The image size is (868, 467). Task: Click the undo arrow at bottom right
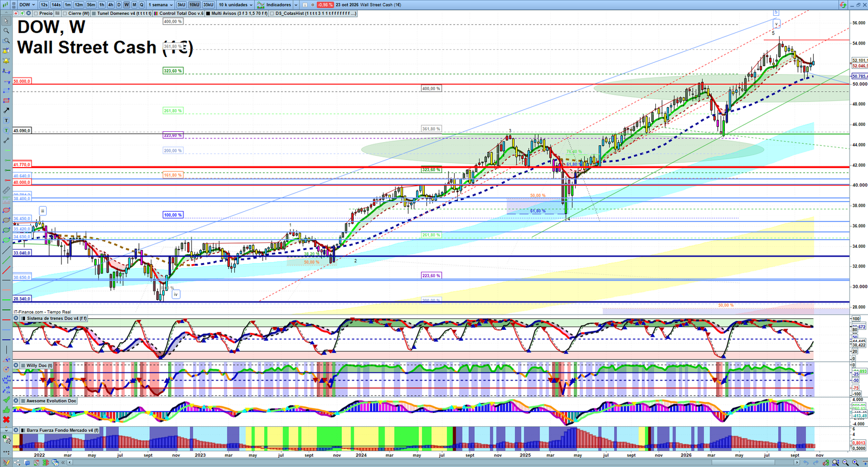tap(806, 463)
